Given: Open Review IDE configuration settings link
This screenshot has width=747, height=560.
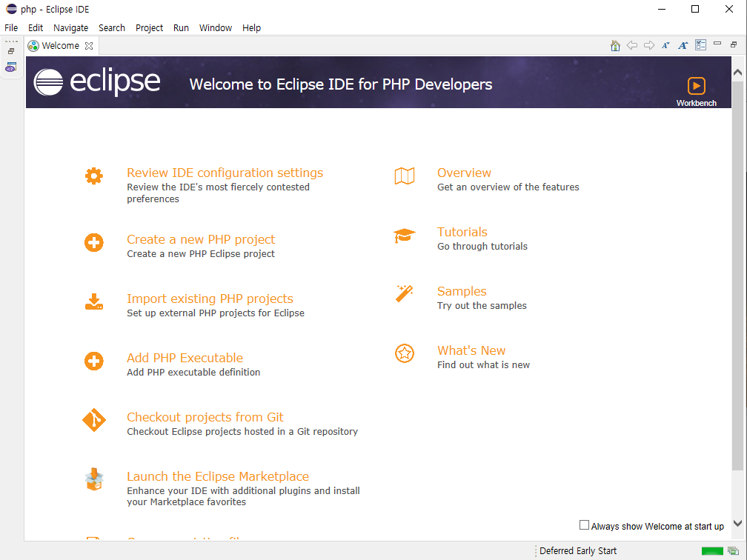Looking at the screenshot, I should [225, 173].
